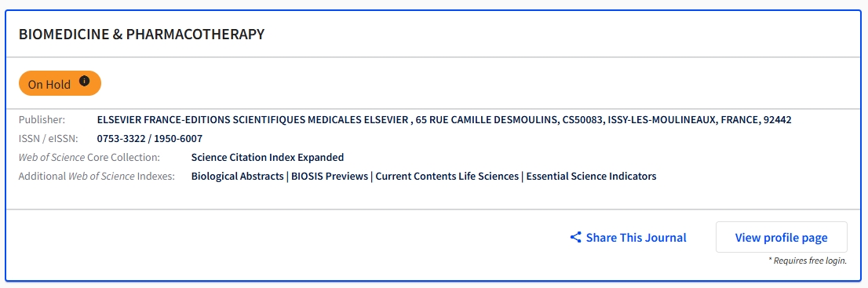Viewport: 868px width, 288px height.
Task: Click the BIOSIS Previews index entry
Action: [x=330, y=176]
